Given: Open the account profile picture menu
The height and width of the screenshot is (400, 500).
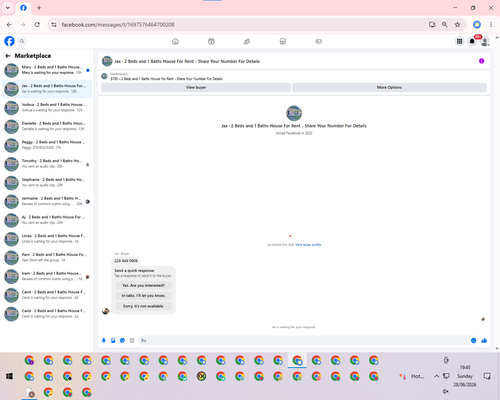Looking at the screenshot, I should point(485,41).
